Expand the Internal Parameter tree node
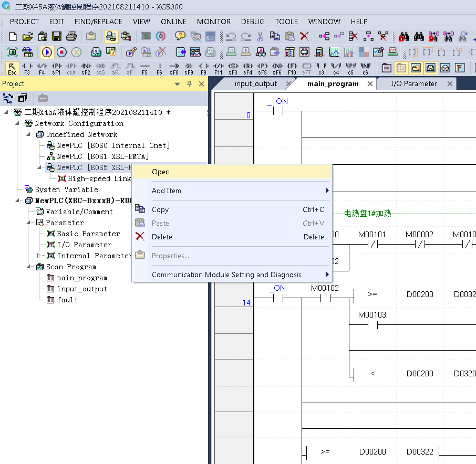 click(38, 256)
